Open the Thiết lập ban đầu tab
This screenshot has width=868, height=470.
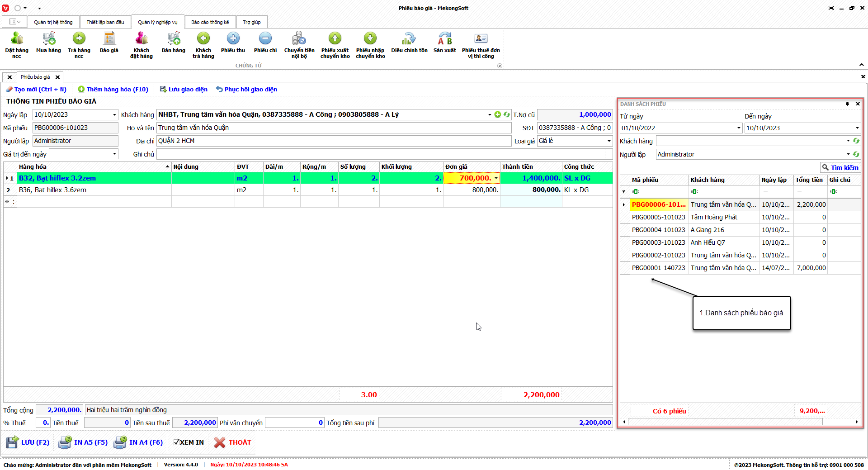[x=105, y=22]
